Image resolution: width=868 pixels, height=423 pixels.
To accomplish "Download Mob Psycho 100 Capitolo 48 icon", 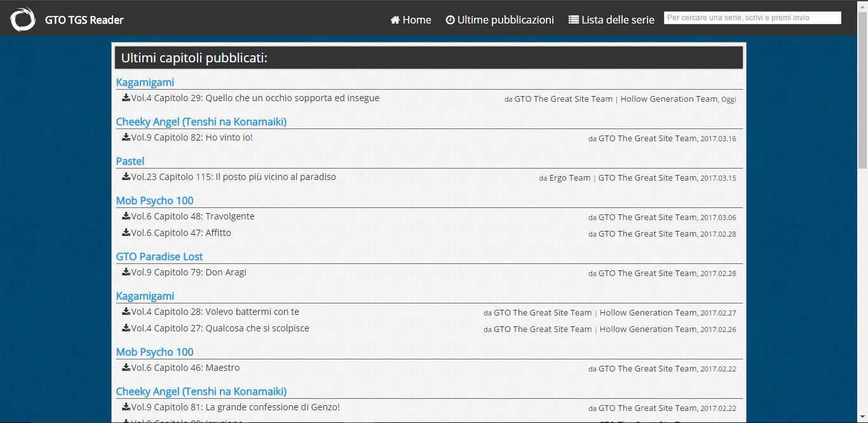I will point(126,216).
